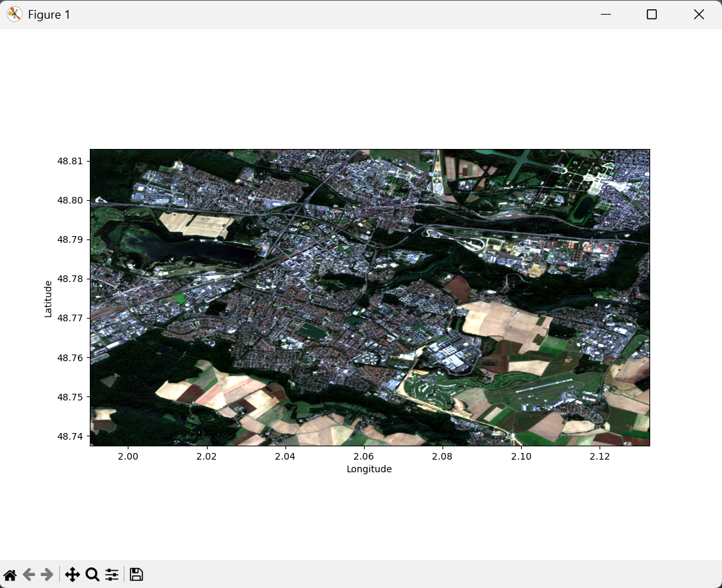Go back to previous view arrow
The height and width of the screenshot is (588, 722).
pyautogui.click(x=29, y=575)
